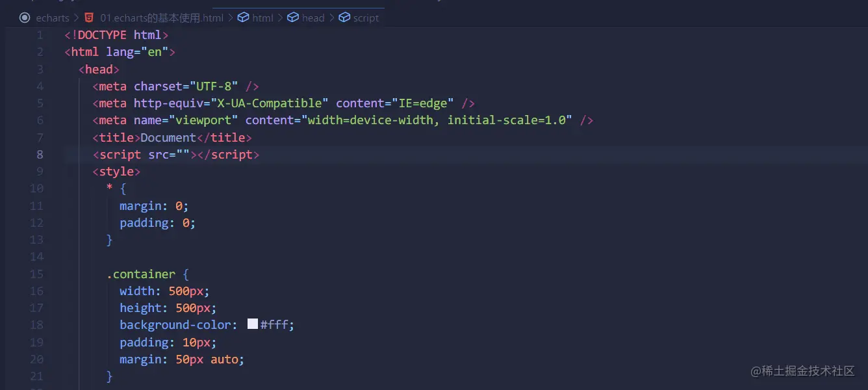Click line number 1 in the gutter
Screen dimensions: 868x390
[40, 35]
